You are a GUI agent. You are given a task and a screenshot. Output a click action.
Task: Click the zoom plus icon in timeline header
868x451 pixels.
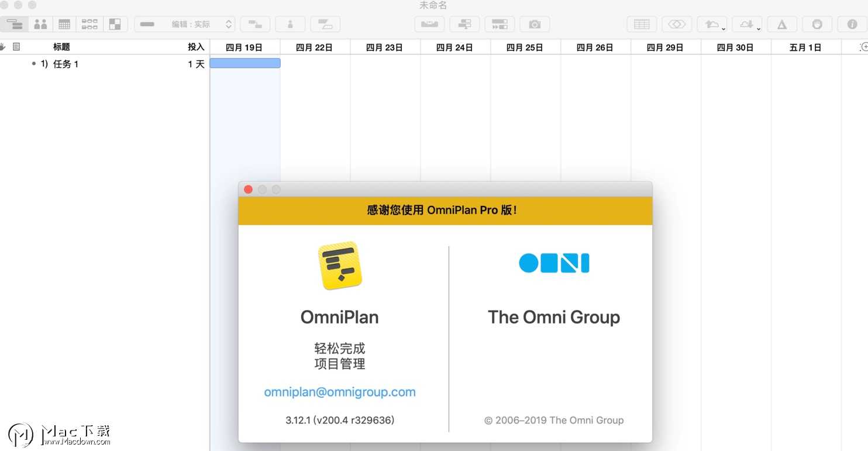pos(864,47)
